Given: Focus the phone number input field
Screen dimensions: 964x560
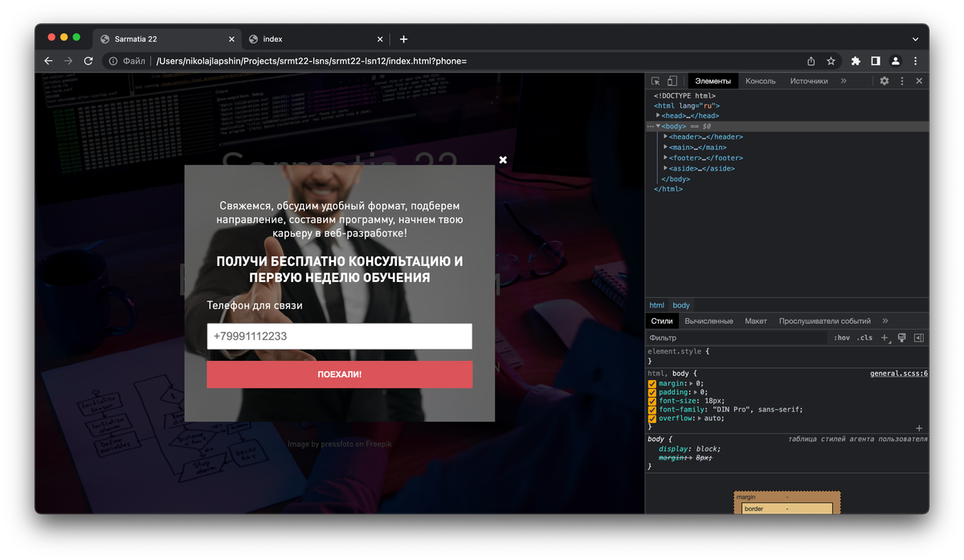Looking at the screenshot, I should (x=340, y=337).
